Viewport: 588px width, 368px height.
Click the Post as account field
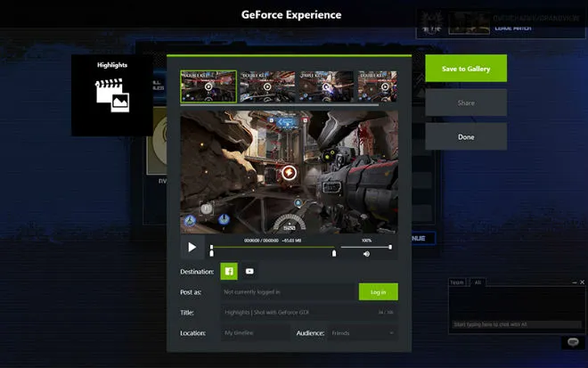coord(288,292)
